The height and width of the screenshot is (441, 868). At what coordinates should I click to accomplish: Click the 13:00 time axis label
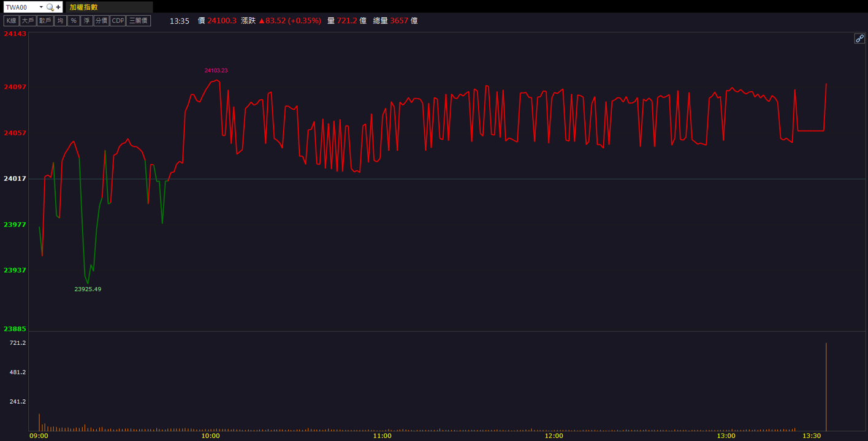tap(726, 436)
